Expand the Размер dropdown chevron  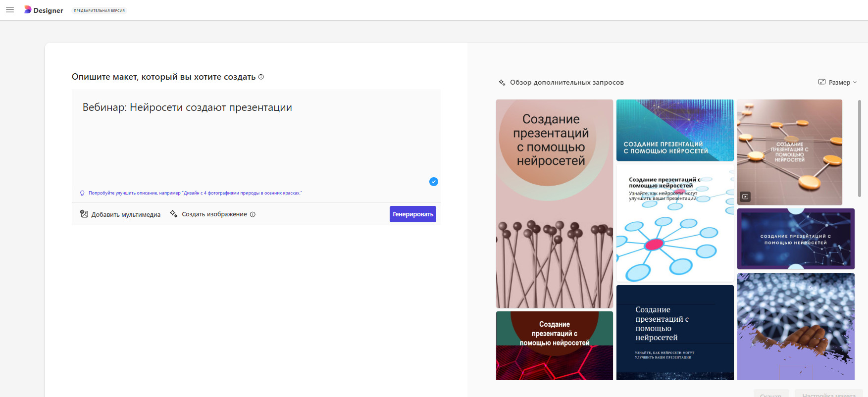855,82
